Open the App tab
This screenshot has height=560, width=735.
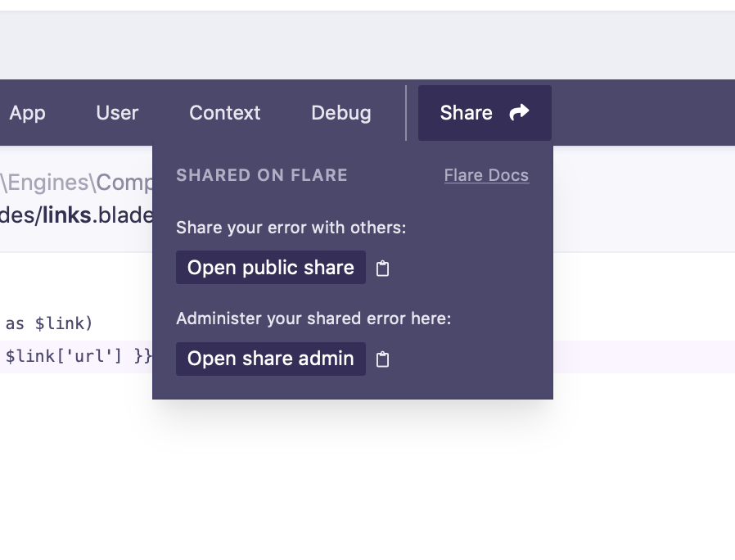[x=27, y=113]
